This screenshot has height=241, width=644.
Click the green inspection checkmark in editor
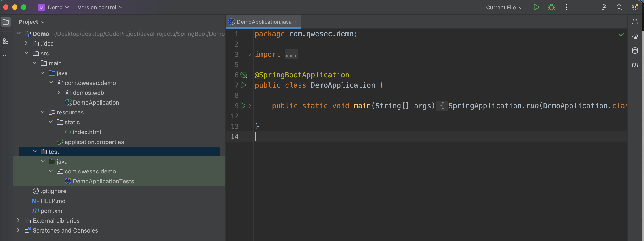[621, 34]
